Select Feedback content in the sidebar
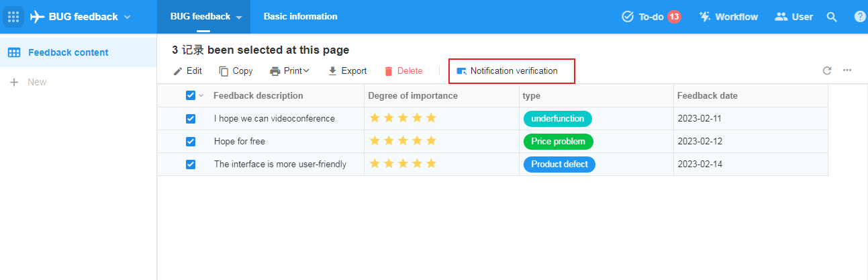 click(x=68, y=52)
